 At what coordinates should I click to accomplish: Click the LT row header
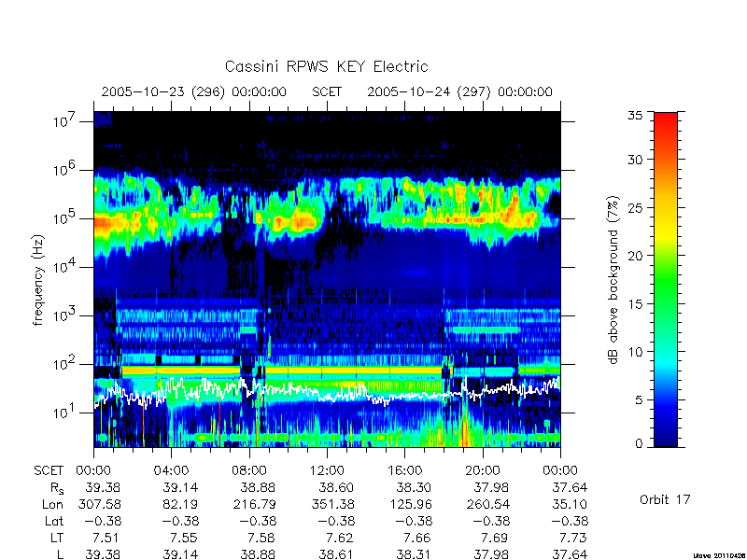coord(57,539)
